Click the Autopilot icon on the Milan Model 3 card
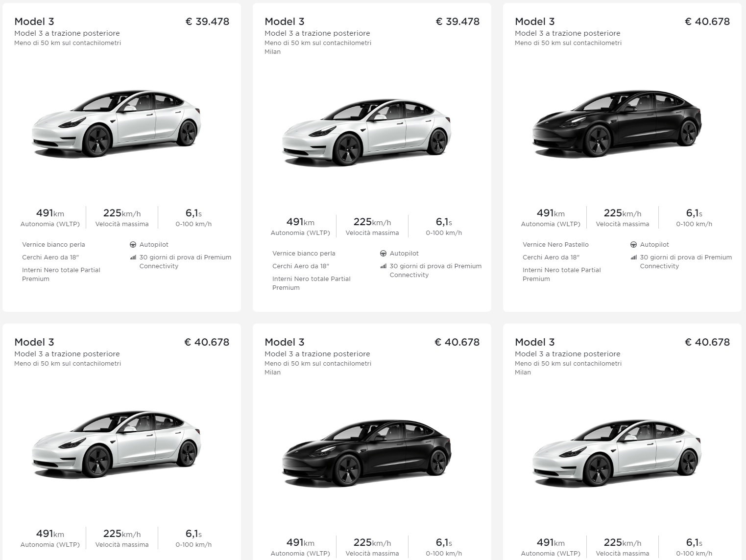Screen dimensions: 746x560 tap(384, 253)
